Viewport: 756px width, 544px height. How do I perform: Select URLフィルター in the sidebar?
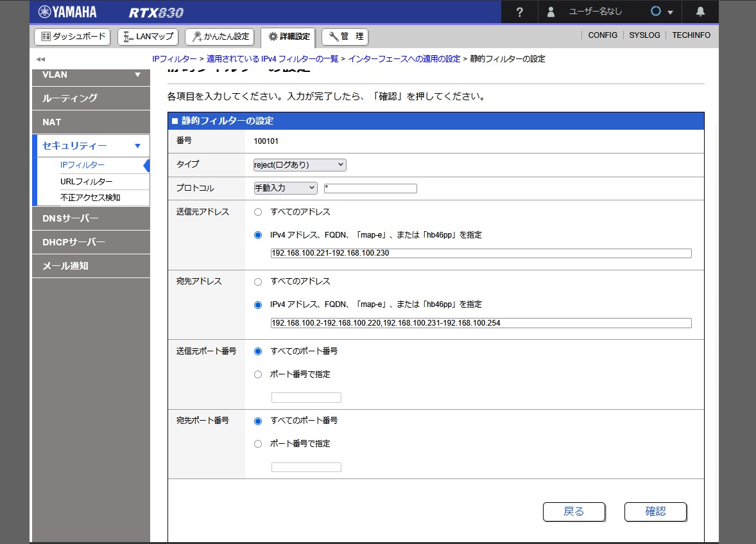point(86,182)
